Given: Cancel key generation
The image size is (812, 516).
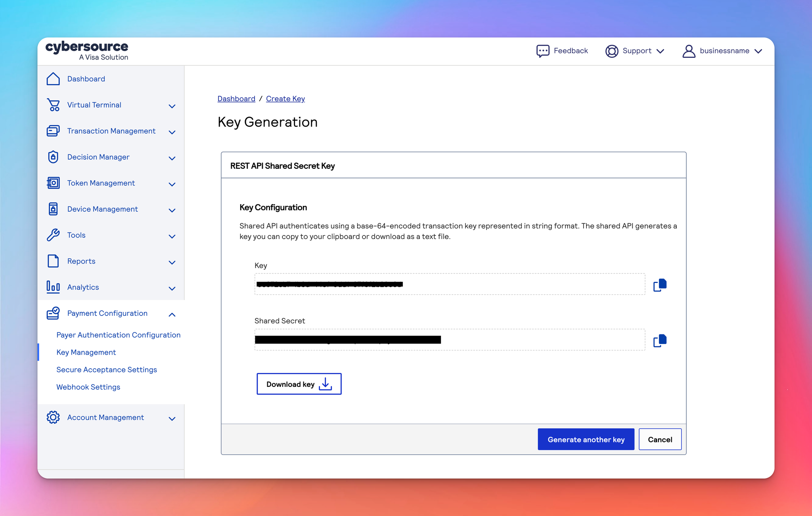Looking at the screenshot, I should [660, 439].
